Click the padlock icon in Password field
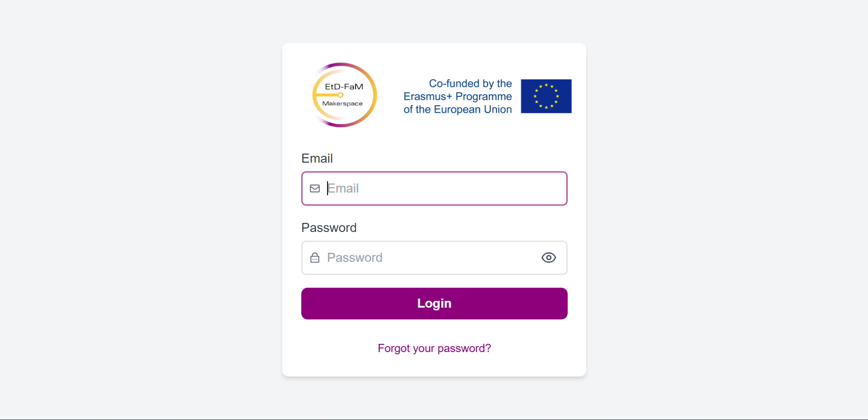The image size is (868, 420). (x=315, y=258)
